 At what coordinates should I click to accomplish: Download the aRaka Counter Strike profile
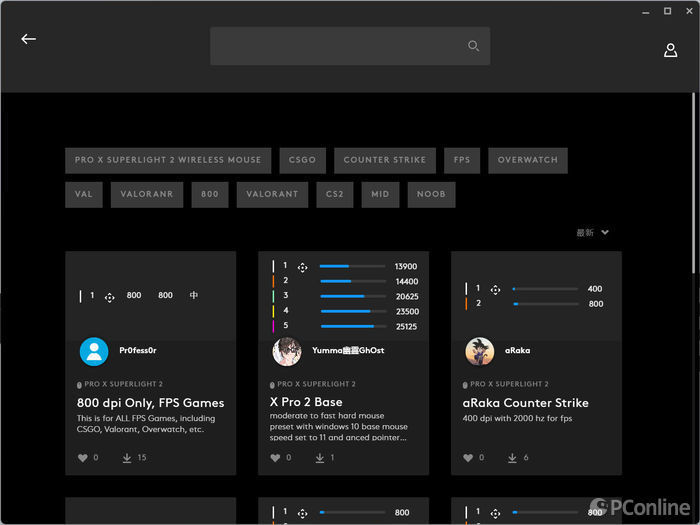512,458
